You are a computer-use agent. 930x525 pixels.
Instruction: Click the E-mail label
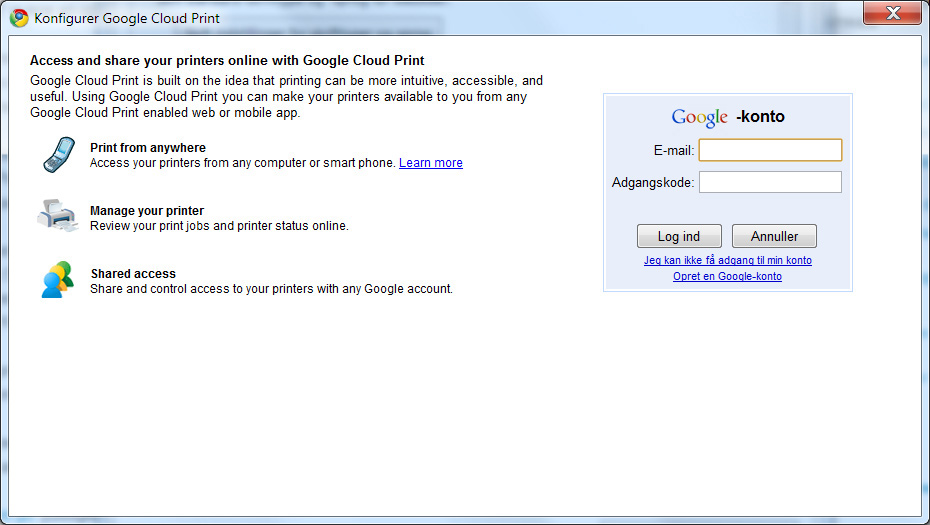click(x=674, y=150)
